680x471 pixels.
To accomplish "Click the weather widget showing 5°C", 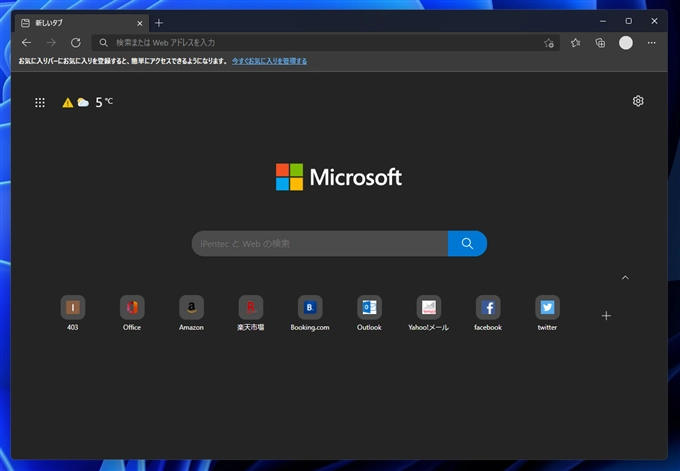I will (x=88, y=102).
